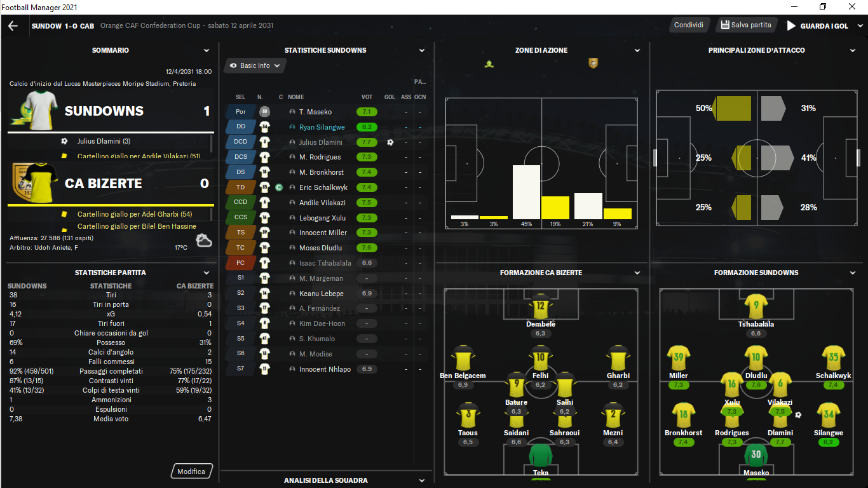
Task: Select Taous number 3 shirt
Action: (468, 415)
